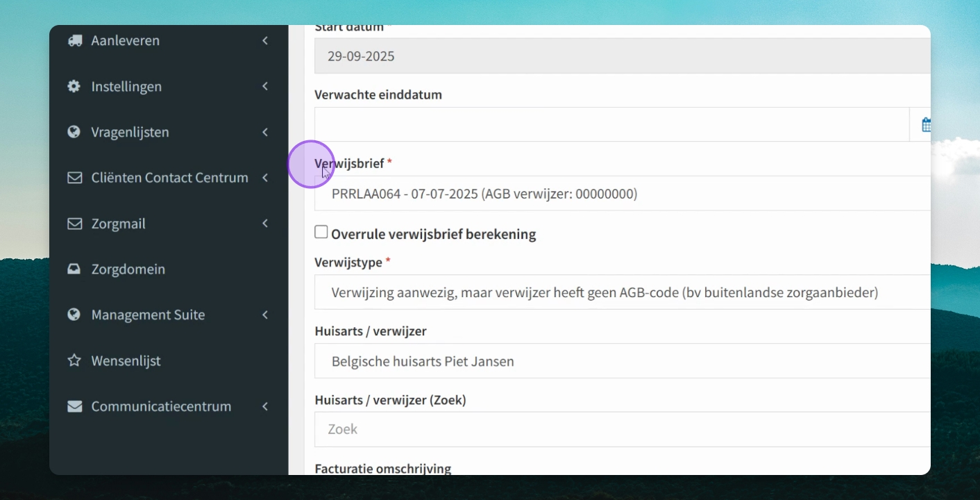The height and width of the screenshot is (500, 980).
Task: Expand the Aanleveren menu chevron
Action: click(265, 40)
